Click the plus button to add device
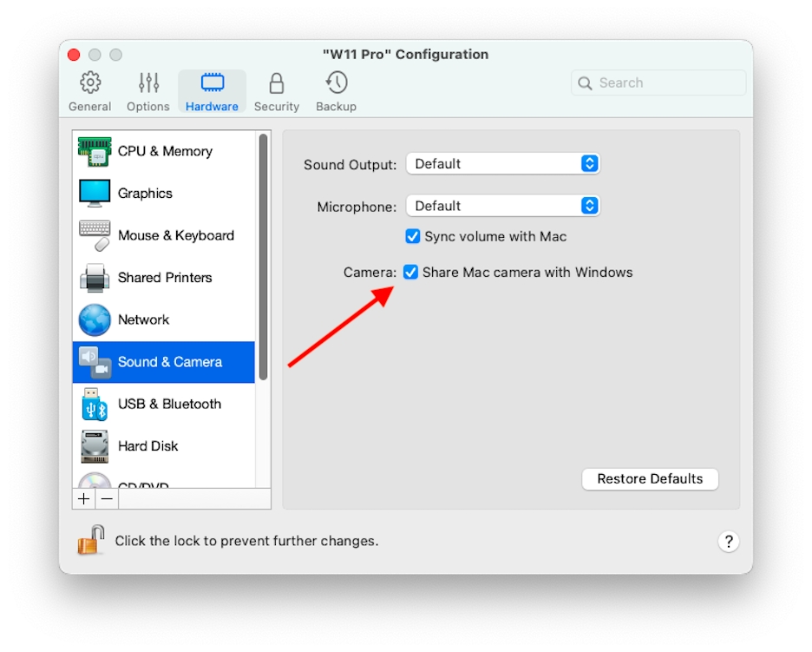This screenshot has height=652, width=812. click(83, 498)
